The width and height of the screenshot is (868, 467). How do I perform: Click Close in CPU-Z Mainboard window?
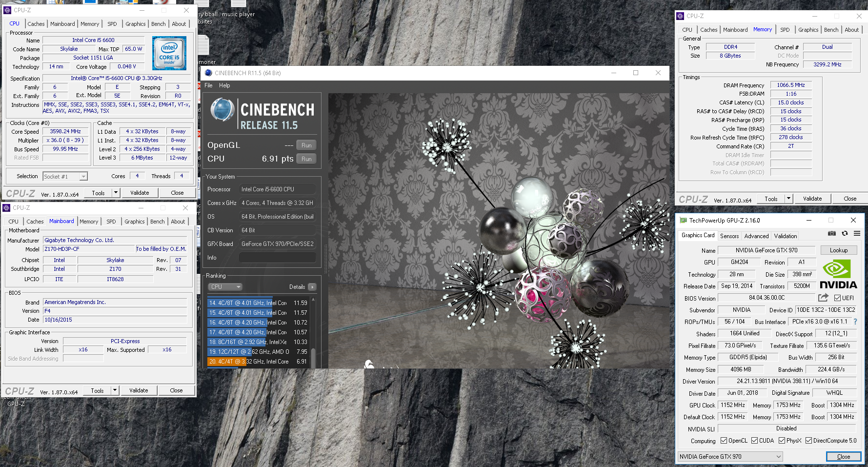[176, 390]
